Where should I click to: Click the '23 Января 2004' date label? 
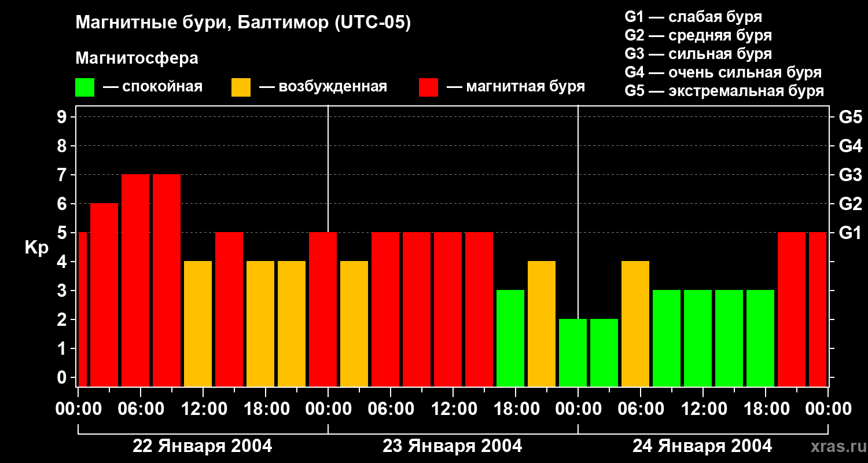(452, 446)
